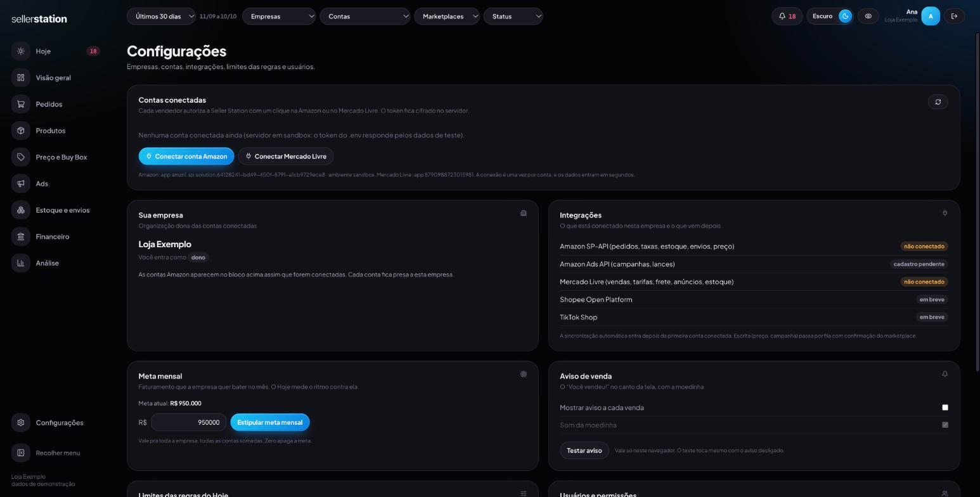Viewport: 980px width, 497px height.
Task: Open the notifications bell with 18 alerts
Action: tap(787, 16)
